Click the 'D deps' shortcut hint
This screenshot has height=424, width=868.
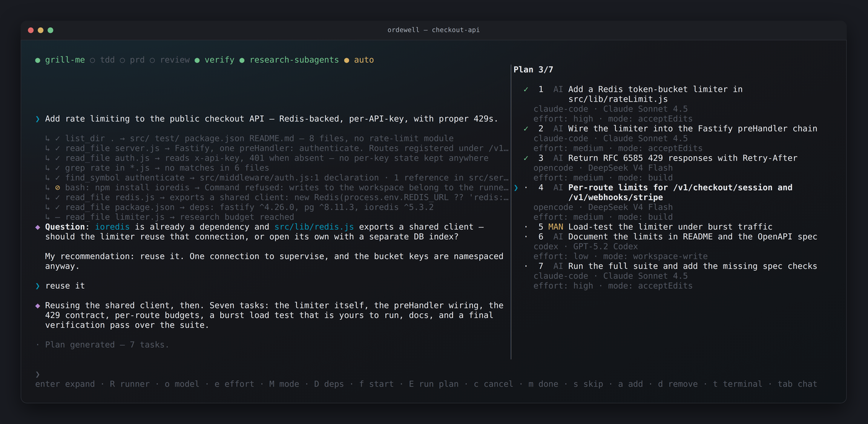coord(329,384)
